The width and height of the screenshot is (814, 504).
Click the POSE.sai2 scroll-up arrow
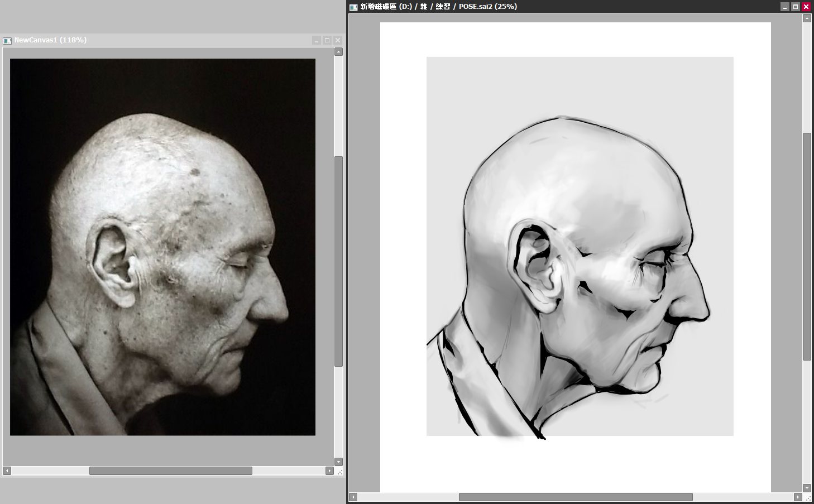tap(807, 18)
